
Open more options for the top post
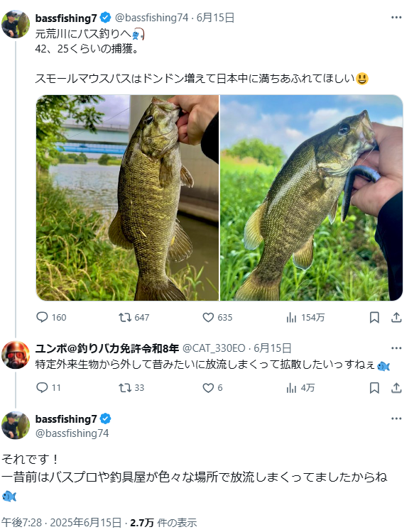pyautogui.click(x=396, y=17)
